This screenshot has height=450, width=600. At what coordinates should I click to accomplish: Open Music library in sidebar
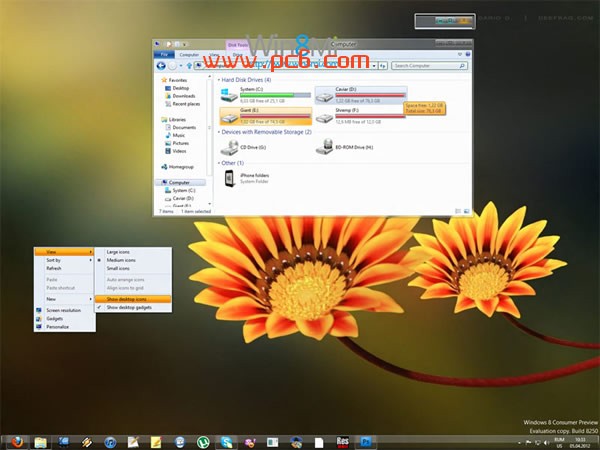[179, 135]
